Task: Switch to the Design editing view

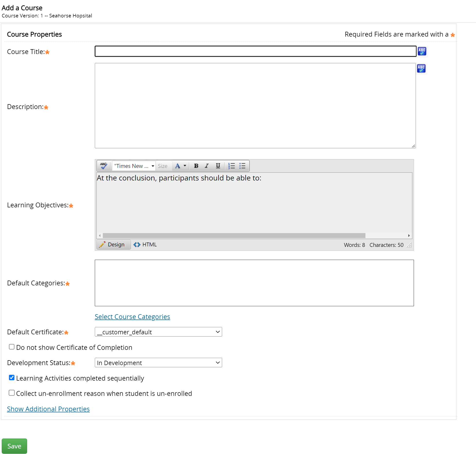Action: pyautogui.click(x=113, y=244)
